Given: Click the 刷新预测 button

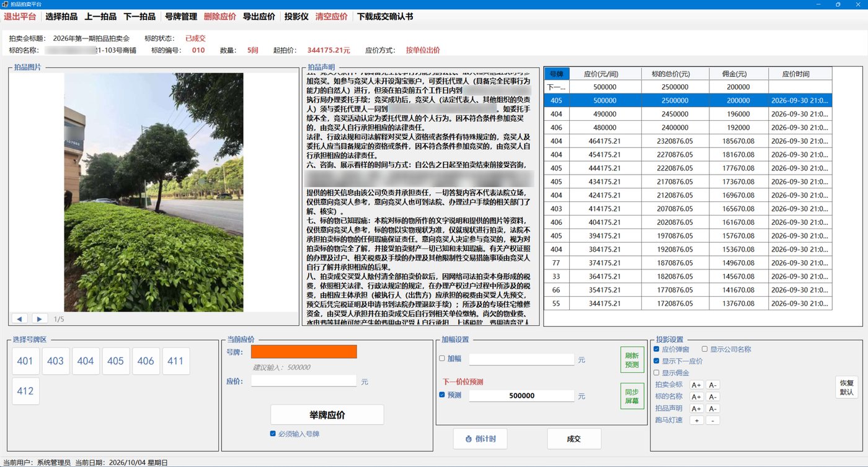Looking at the screenshot, I should [x=632, y=360].
